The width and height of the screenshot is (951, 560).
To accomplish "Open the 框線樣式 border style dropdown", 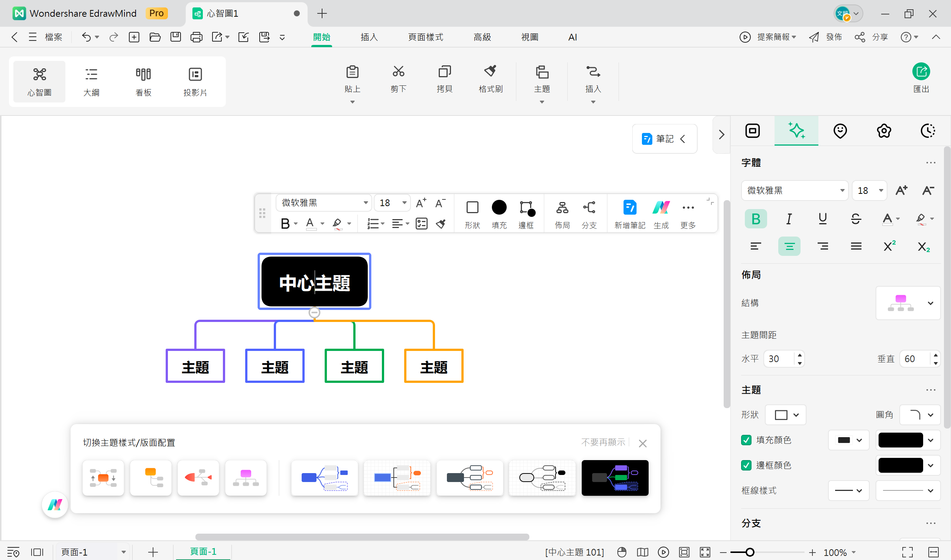I will (849, 490).
